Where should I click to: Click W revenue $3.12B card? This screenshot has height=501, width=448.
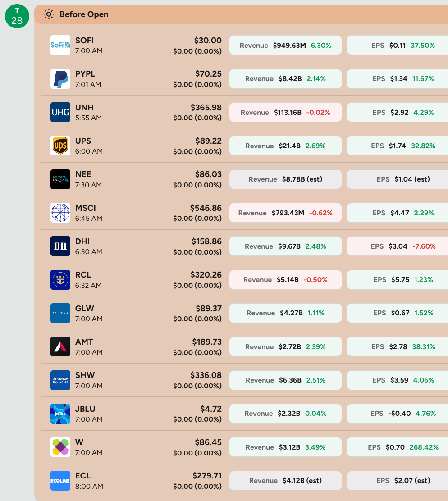[x=285, y=447]
